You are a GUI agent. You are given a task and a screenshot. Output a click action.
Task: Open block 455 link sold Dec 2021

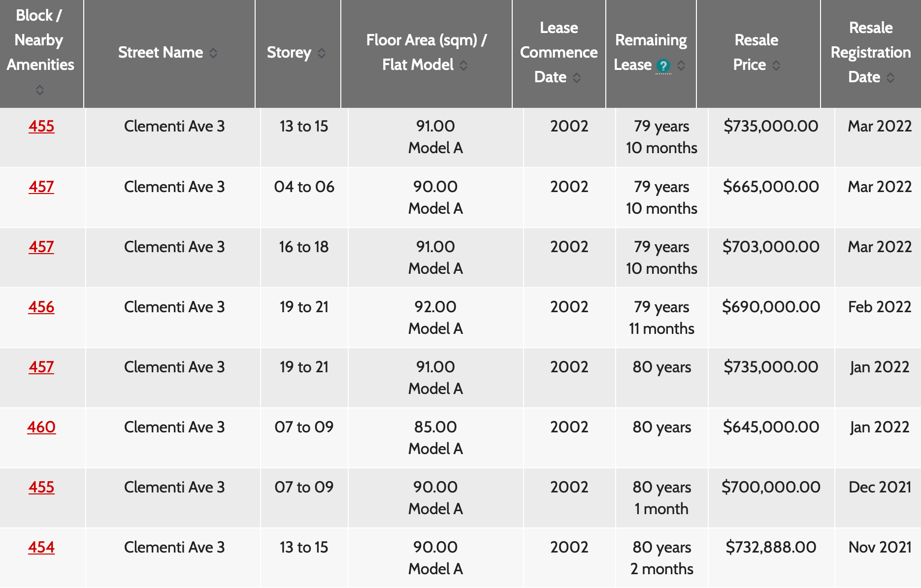[x=41, y=487]
